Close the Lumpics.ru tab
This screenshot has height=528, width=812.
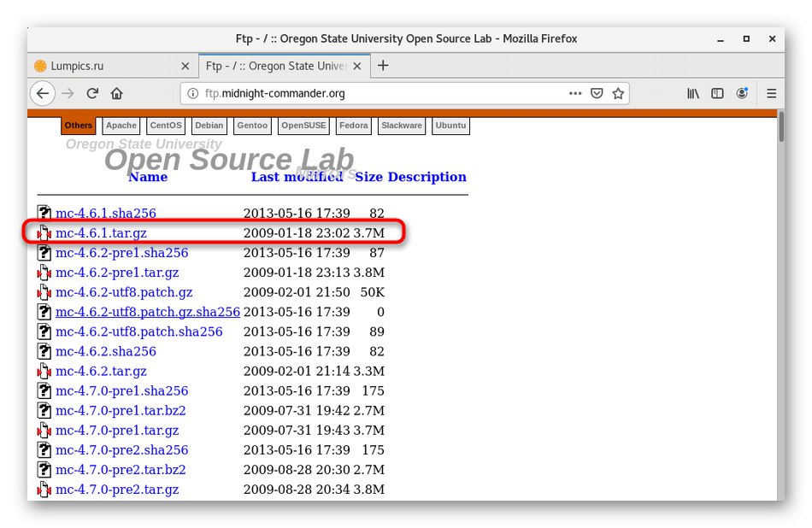click(x=185, y=66)
